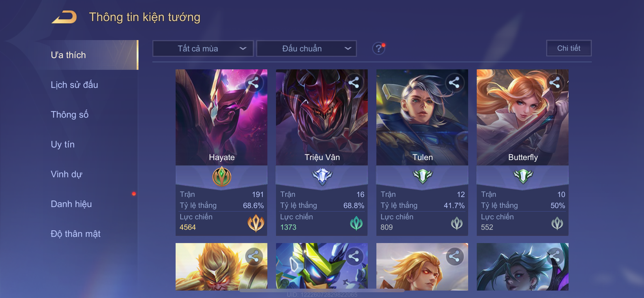Viewport: 644px width, 298px height.
Task: Share the Triệu Vân hero card
Action: pyautogui.click(x=354, y=82)
